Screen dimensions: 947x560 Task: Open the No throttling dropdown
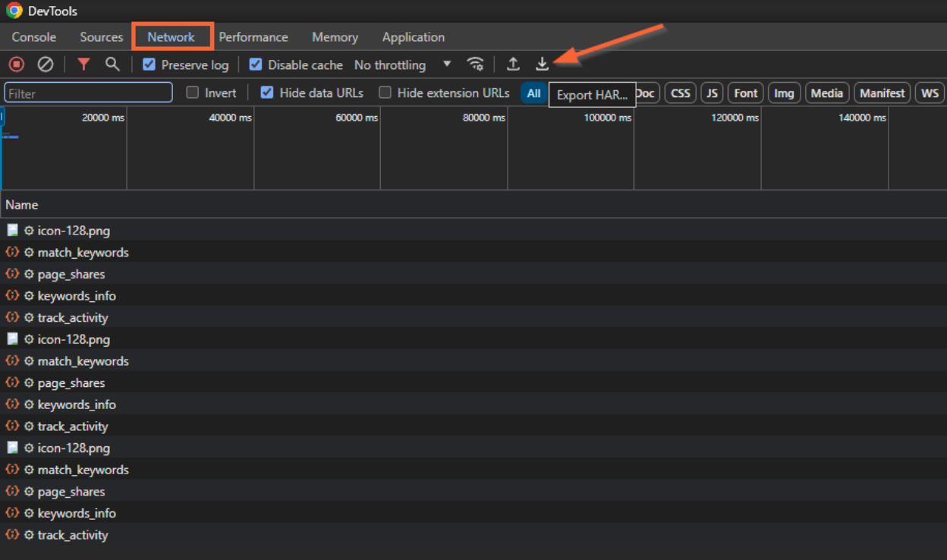(x=403, y=64)
